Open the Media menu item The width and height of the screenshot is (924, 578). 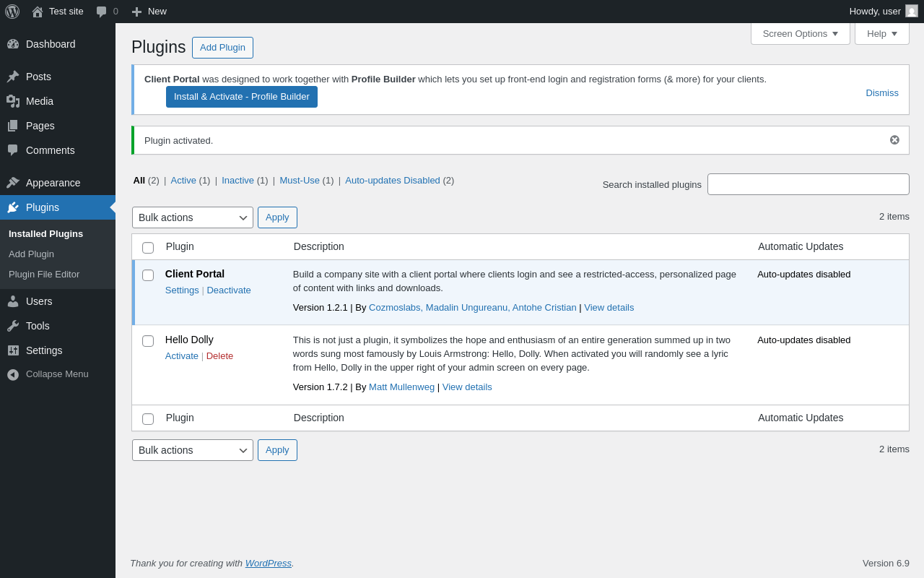click(x=58, y=101)
